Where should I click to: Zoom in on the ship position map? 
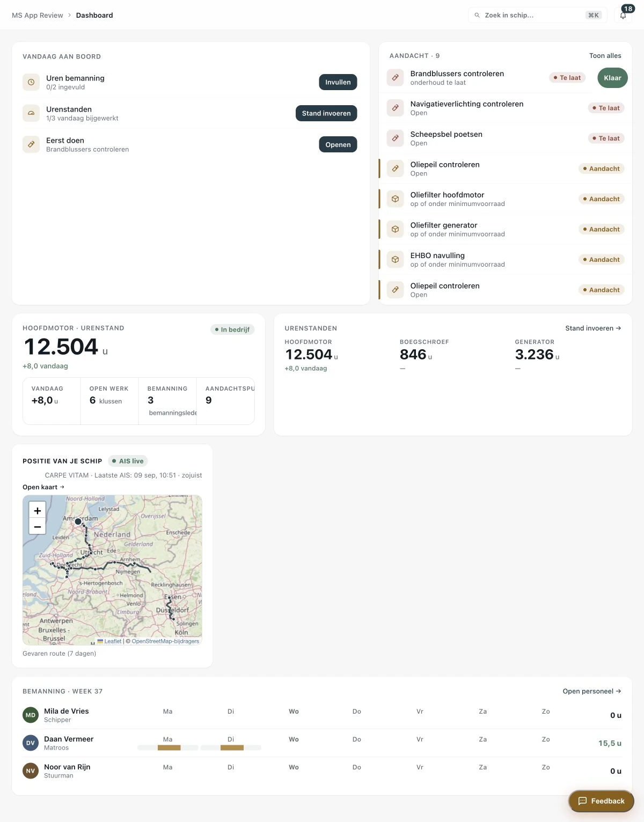[38, 511]
